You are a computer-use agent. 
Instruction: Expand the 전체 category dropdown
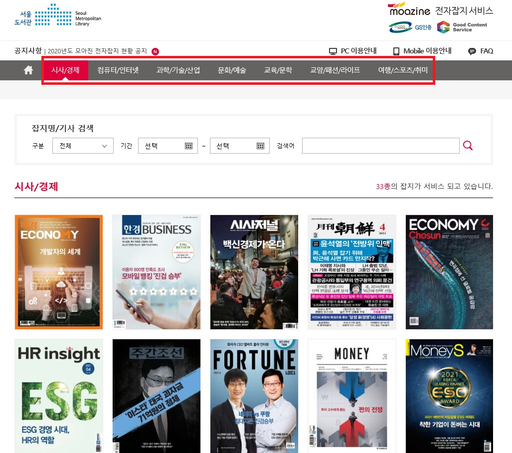(x=83, y=146)
